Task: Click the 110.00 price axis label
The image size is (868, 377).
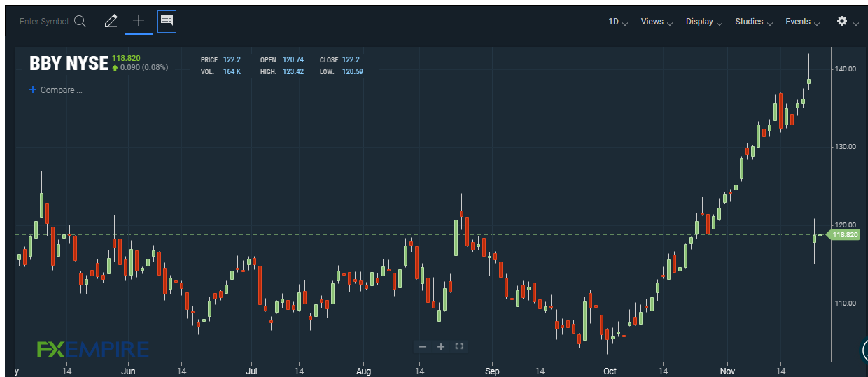Action: (846, 304)
